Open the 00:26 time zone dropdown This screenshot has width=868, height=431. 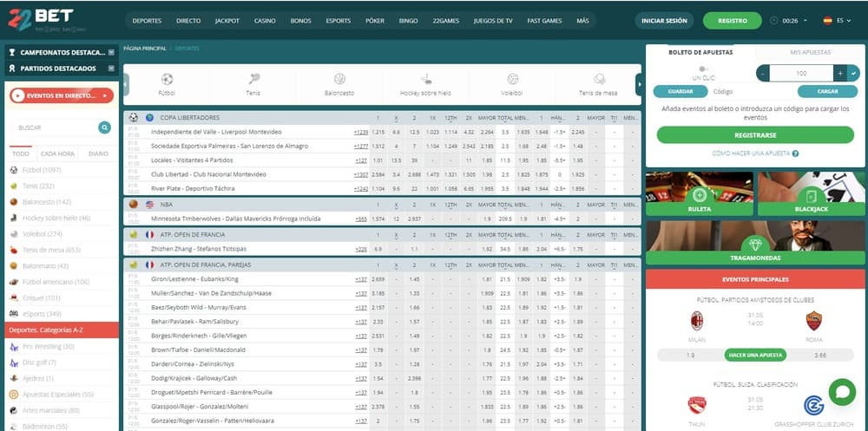[788, 21]
